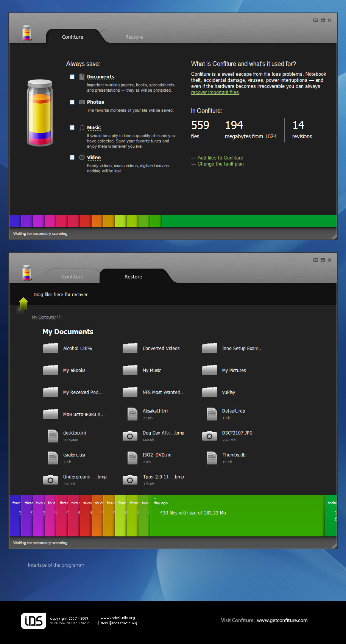The height and width of the screenshot is (644, 346).
Task: Open the Alcohol 120% folder icon
Action: pyautogui.click(x=50, y=348)
